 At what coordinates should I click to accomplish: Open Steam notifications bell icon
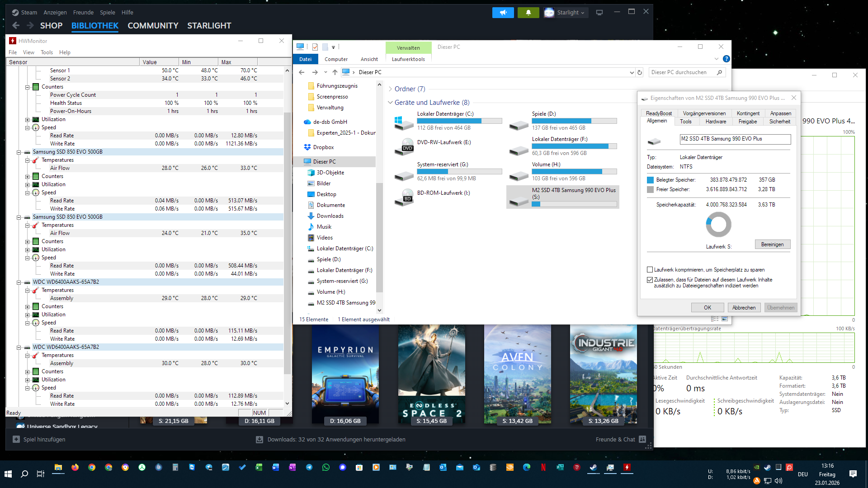pyautogui.click(x=528, y=13)
